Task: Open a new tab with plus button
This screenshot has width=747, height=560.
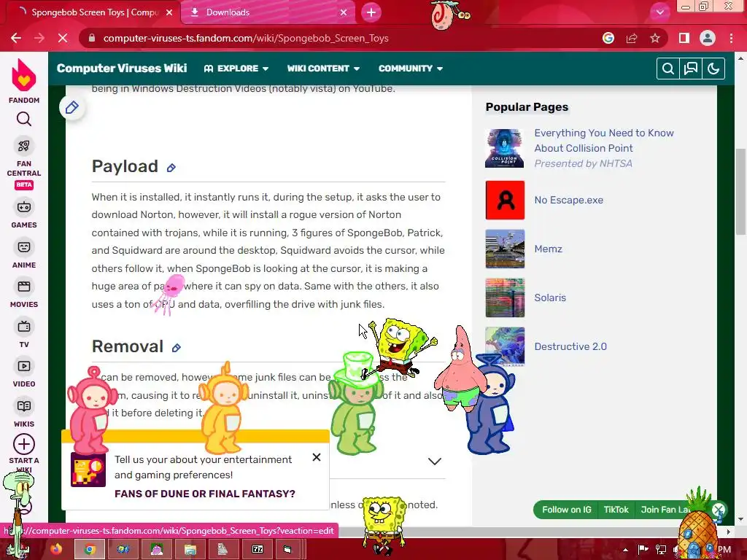Action: tap(371, 12)
